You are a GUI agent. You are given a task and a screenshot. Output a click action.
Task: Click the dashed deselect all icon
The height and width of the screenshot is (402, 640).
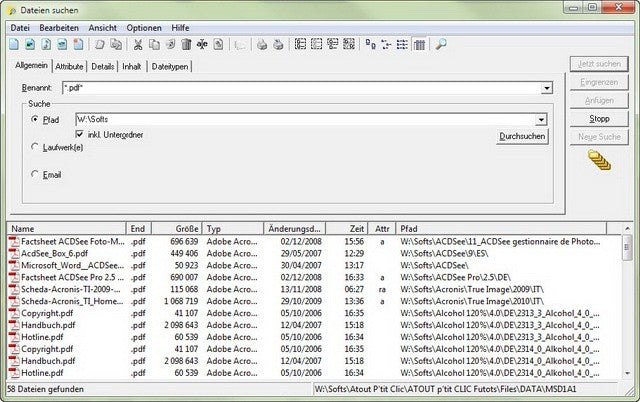point(316,44)
